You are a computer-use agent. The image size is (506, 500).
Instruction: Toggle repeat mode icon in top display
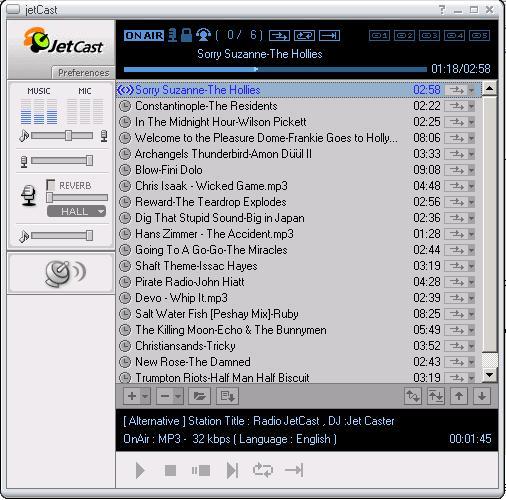point(304,35)
